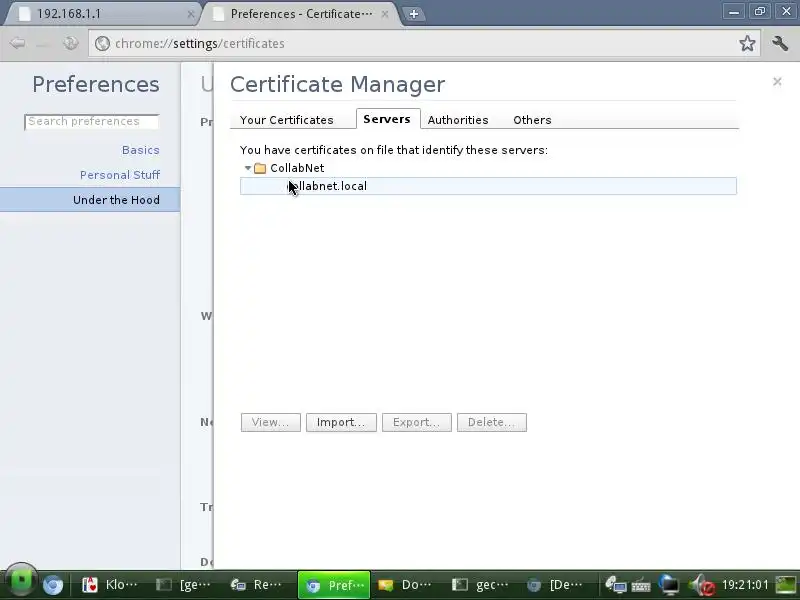The image size is (800, 600).
Task: Switch to the Do... taskbar item
Action: (x=405, y=585)
